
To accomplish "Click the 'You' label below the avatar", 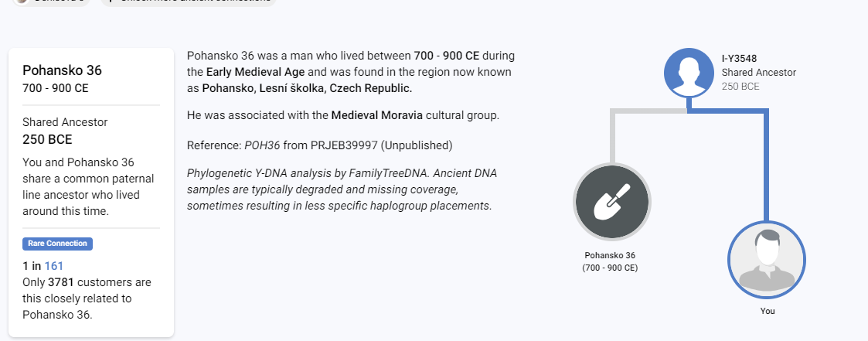I will pyautogui.click(x=768, y=311).
